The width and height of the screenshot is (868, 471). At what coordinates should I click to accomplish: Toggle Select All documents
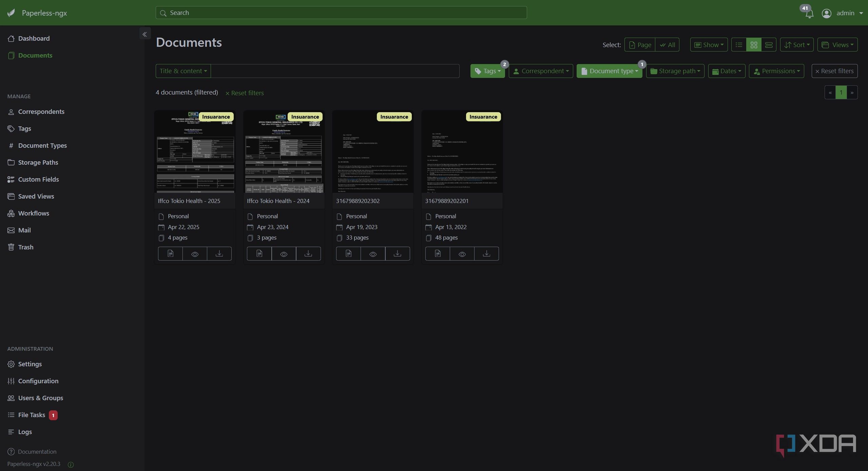(667, 45)
